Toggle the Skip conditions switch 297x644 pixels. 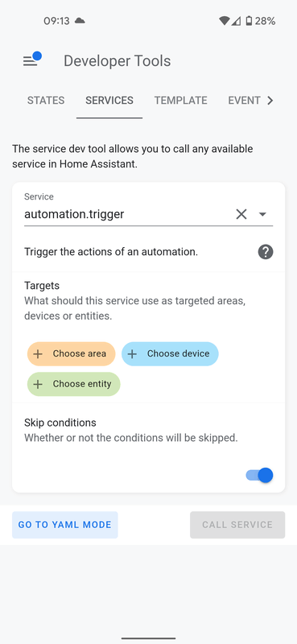point(260,475)
